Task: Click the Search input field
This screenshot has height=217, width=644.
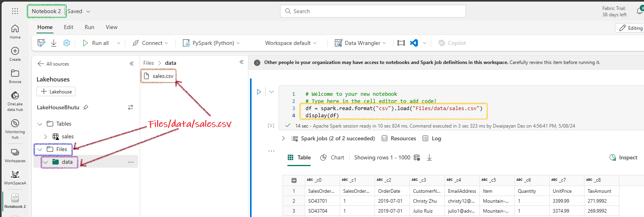Action: (373, 11)
